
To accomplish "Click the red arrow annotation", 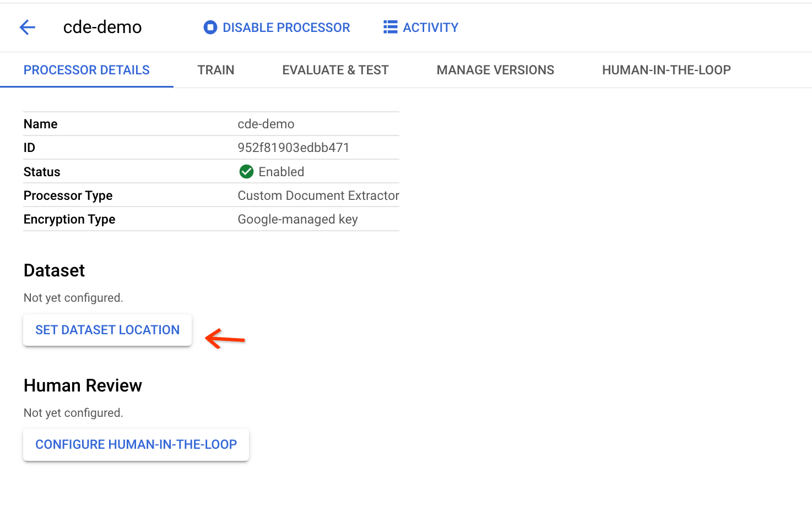I will click(x=225, y=339).
